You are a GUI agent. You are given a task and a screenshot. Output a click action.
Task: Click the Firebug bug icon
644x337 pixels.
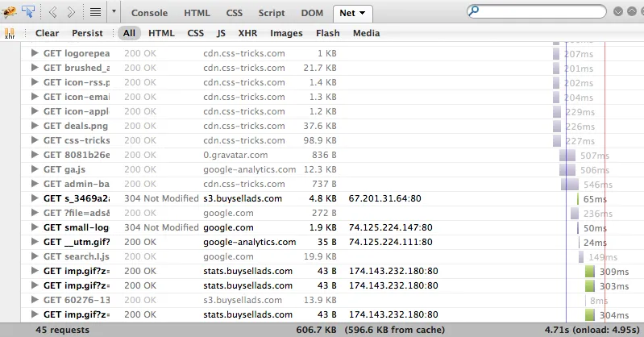coord(9,12)
